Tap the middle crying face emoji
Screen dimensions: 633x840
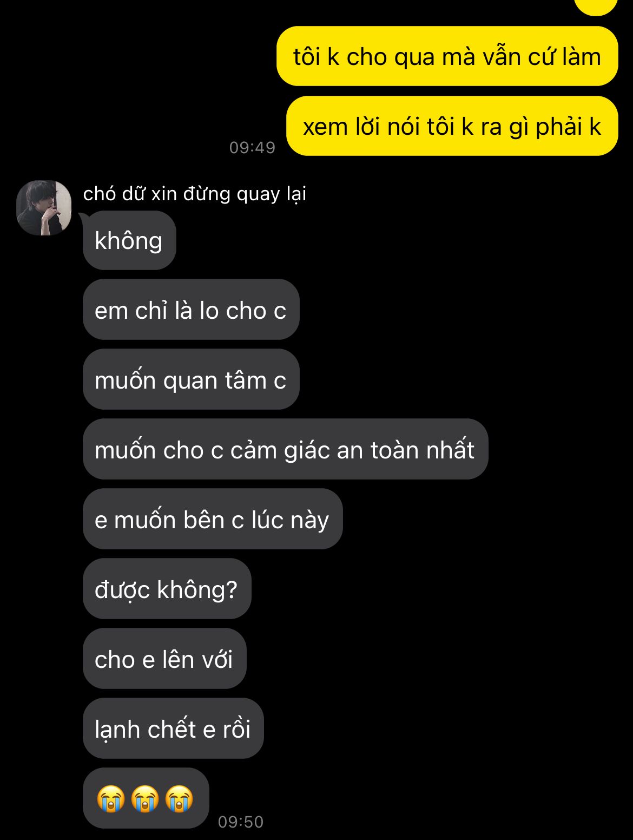pos(146,799)
